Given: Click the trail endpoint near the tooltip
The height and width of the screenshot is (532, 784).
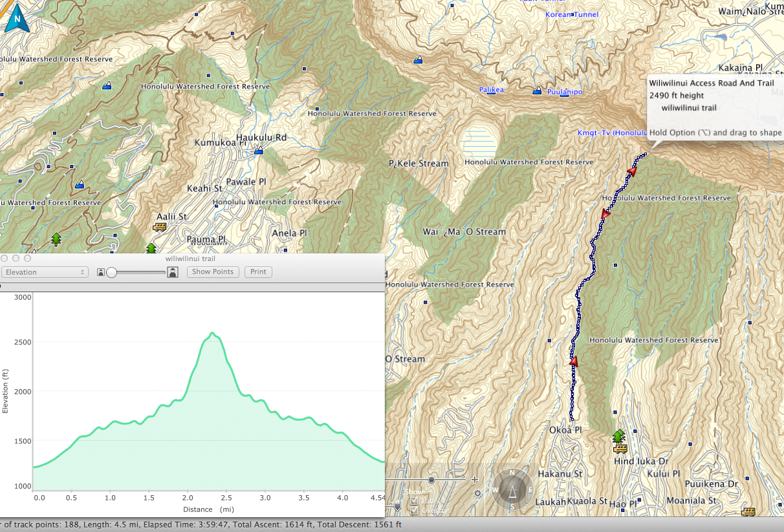Looking at the screenshot, I should [644, 154].
